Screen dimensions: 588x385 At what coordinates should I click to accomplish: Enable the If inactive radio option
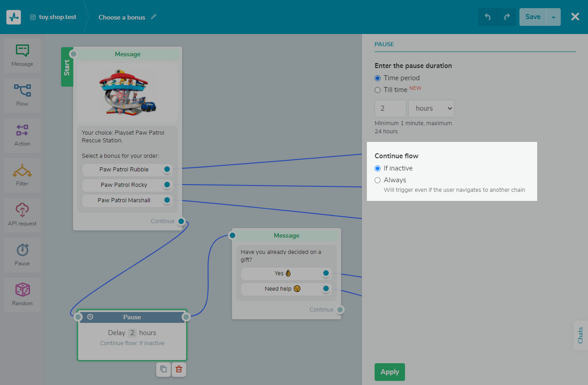[378, 168]
